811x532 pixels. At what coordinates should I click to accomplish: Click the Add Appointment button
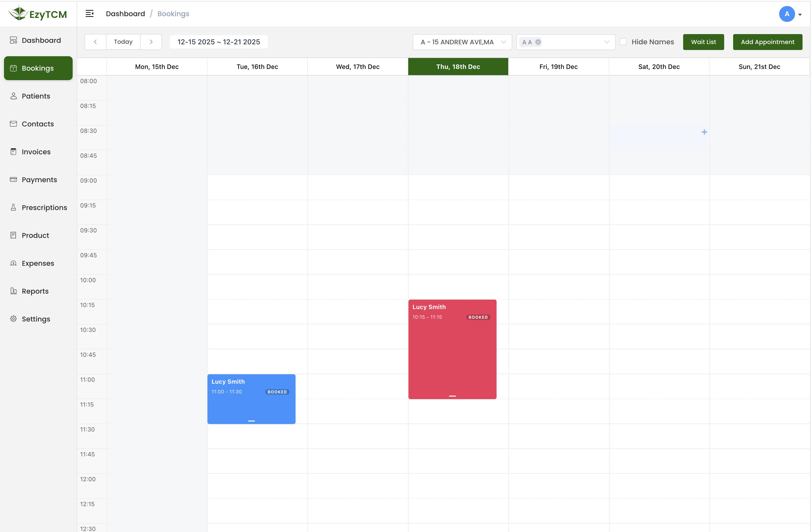coord(767,42)
